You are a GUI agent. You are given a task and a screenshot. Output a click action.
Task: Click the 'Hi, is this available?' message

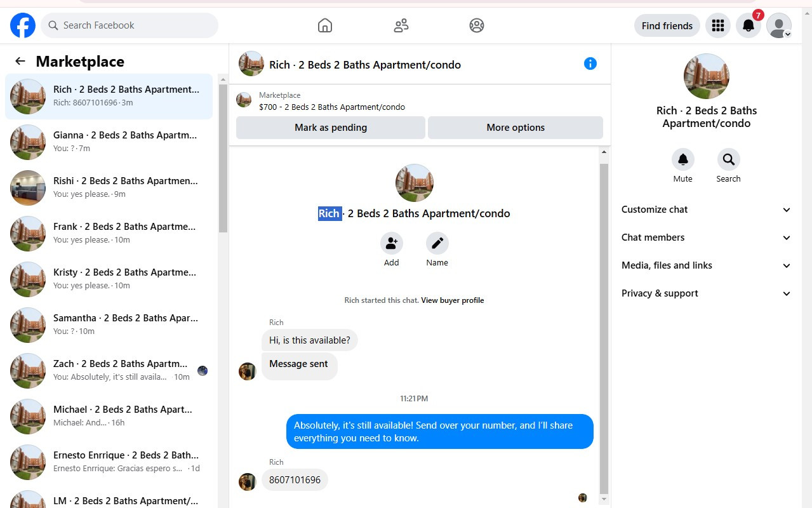click(x=310, y=340)
